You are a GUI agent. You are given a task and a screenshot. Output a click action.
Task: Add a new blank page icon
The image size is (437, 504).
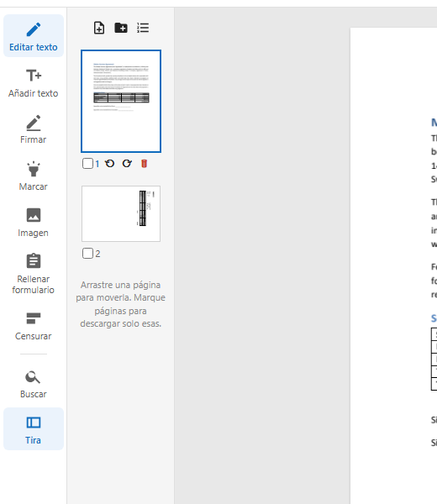click(99, 28)
